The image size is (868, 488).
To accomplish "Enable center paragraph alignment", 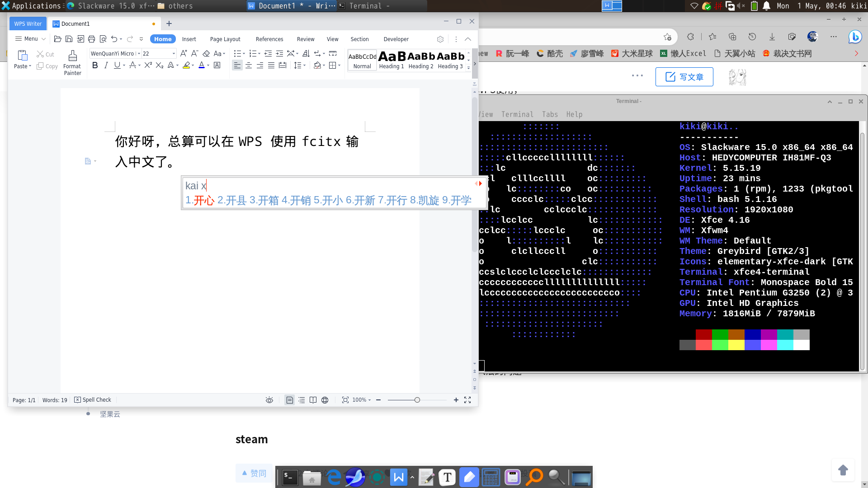I will (x=249, y=65).
